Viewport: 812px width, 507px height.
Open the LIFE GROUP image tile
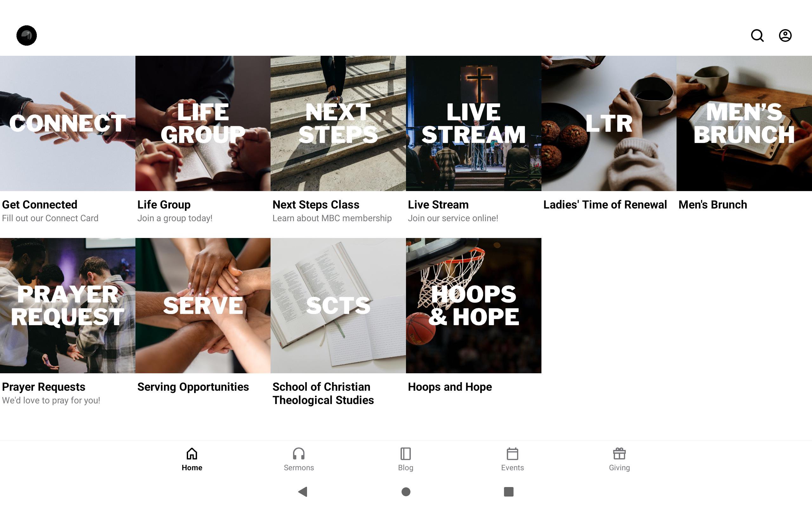[203, 123]
